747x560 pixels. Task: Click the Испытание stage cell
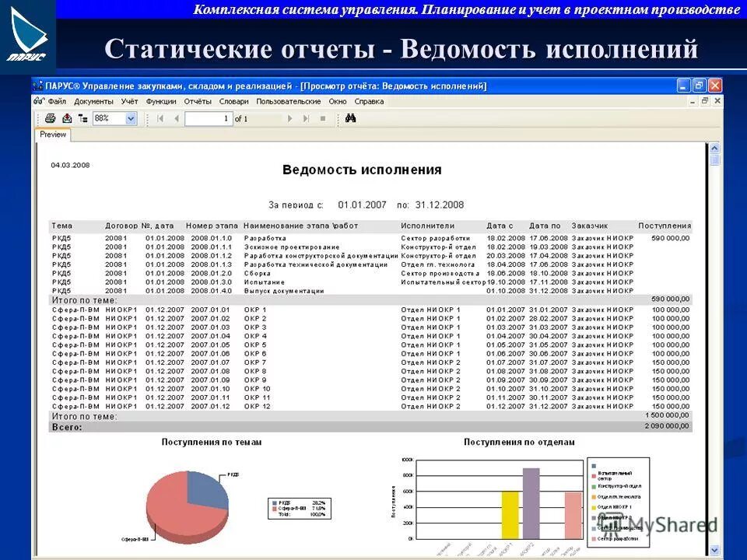pos(265,282)
